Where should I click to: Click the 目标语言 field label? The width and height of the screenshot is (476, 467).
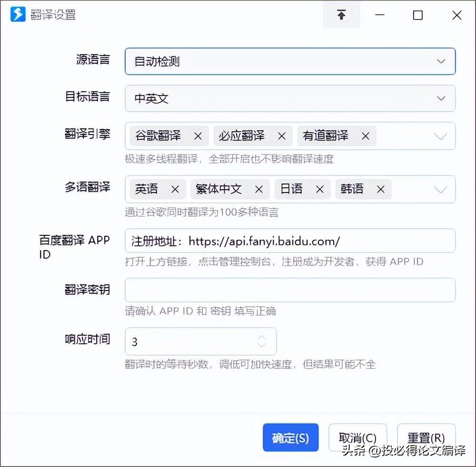pos(88,97)
